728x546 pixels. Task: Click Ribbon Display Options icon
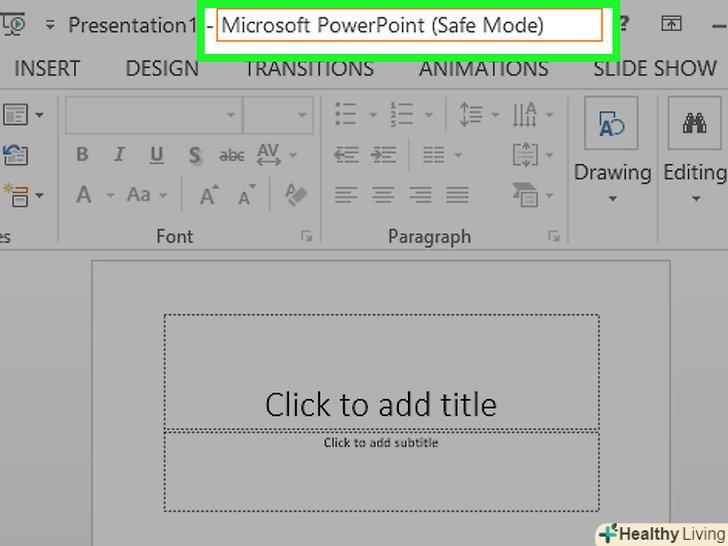(671, 23)
